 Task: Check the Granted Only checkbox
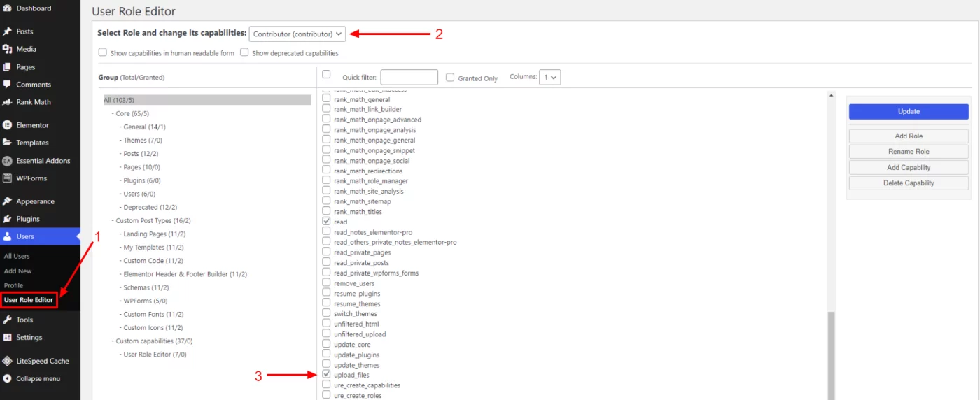450,78
